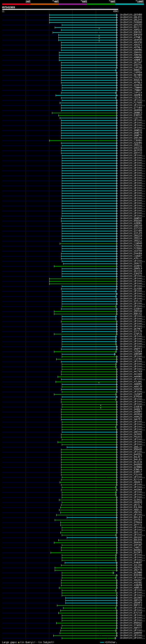146x644 pixels.
Task: Click the UniRef100_B5DGA8 label
Action: pyautogui.click(x=131, y=221)
